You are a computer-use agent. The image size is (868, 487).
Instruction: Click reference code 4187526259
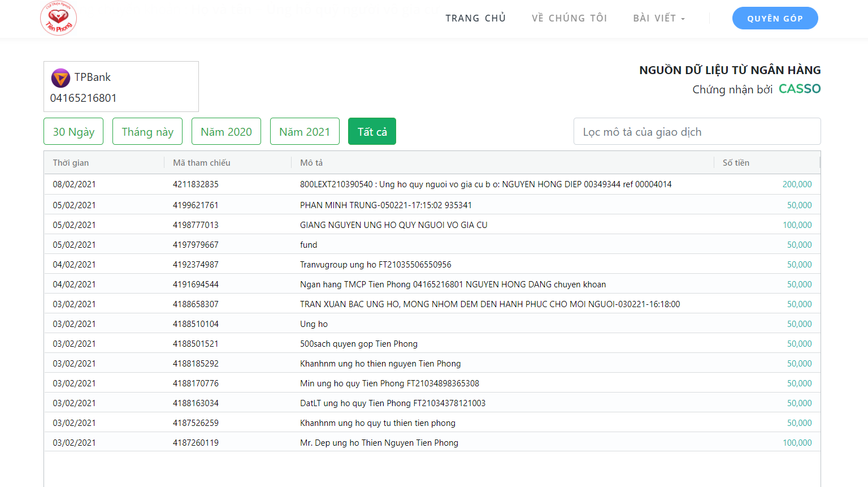[196, 423]
